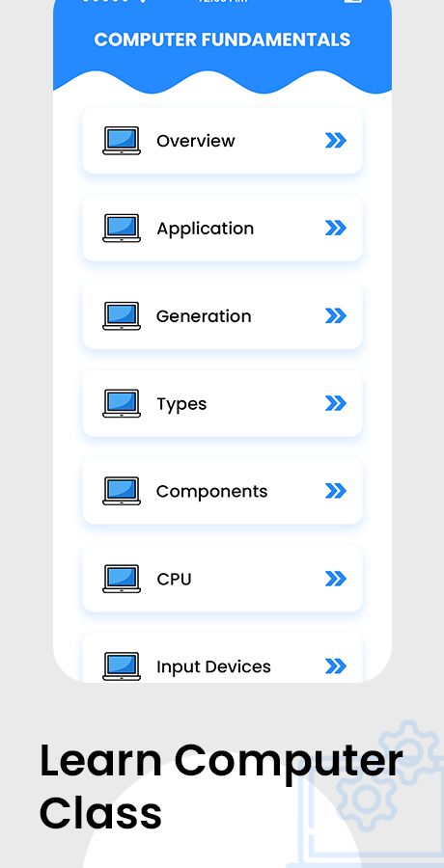
Task: Open the Overview lesson text
Action: pos(196,141)
